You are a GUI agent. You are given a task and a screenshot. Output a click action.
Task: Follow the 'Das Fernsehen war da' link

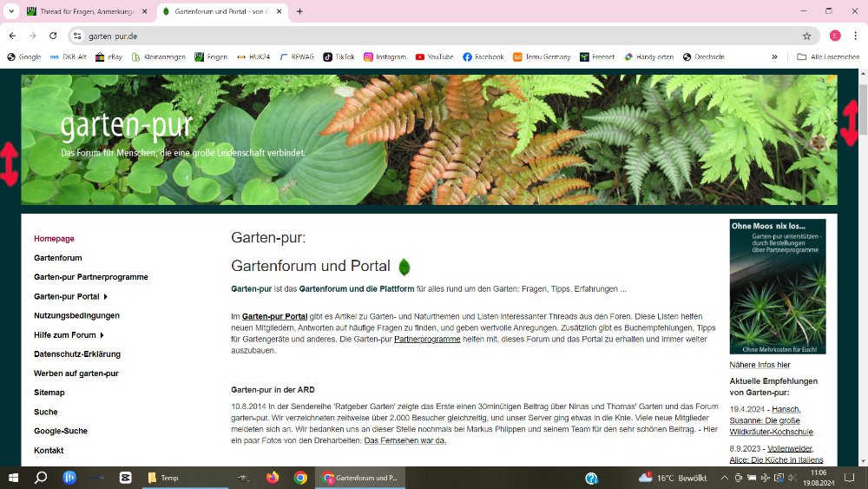[x=404, y=440]
